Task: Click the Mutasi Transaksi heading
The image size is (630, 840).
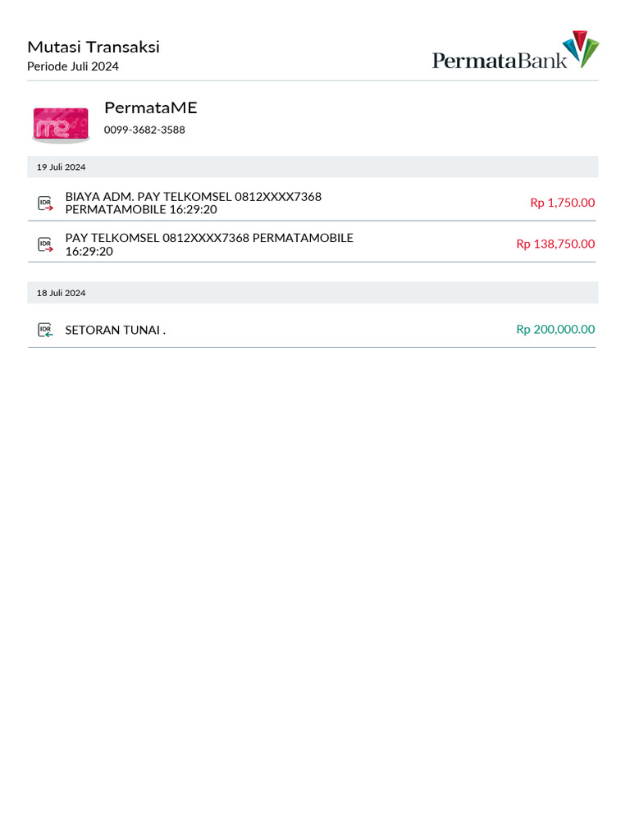Action: (94, 47)
